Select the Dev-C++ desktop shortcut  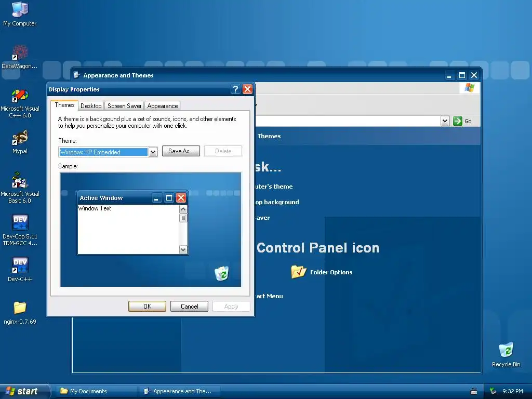click(20, 270)
